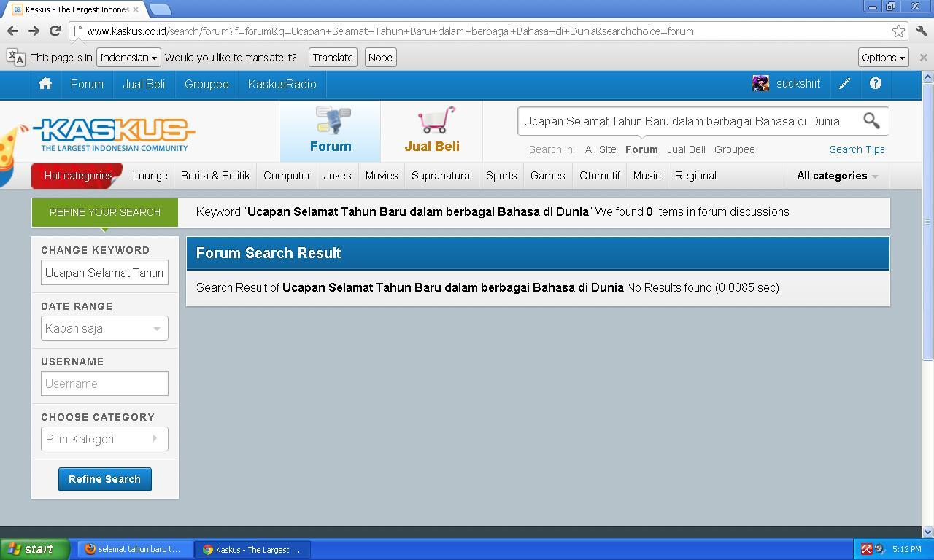Viewport: 934px width, 560px height.
Task: Open the Indonesian language dropdown
Action: 128,58
